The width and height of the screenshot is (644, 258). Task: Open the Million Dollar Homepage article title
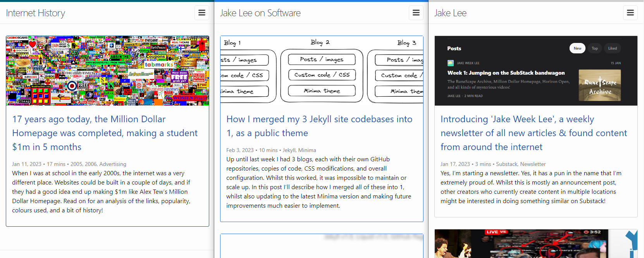coord(105,133)
